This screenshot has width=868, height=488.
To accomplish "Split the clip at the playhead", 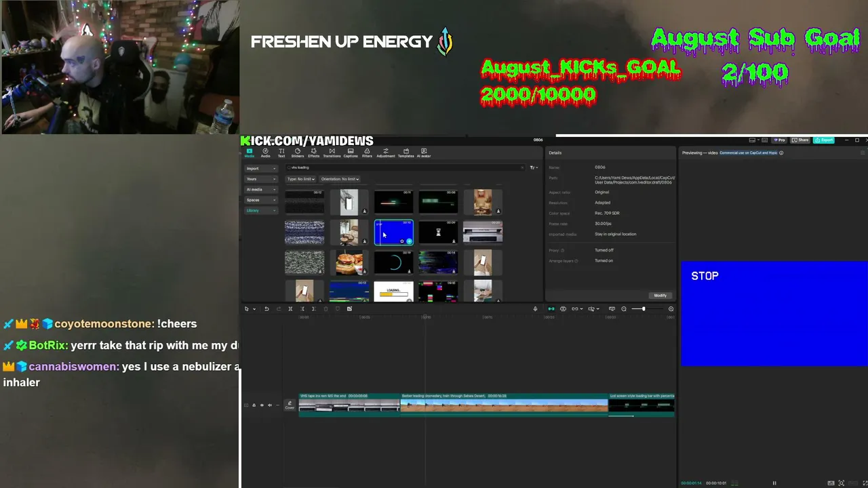I will tap(290, 309).
